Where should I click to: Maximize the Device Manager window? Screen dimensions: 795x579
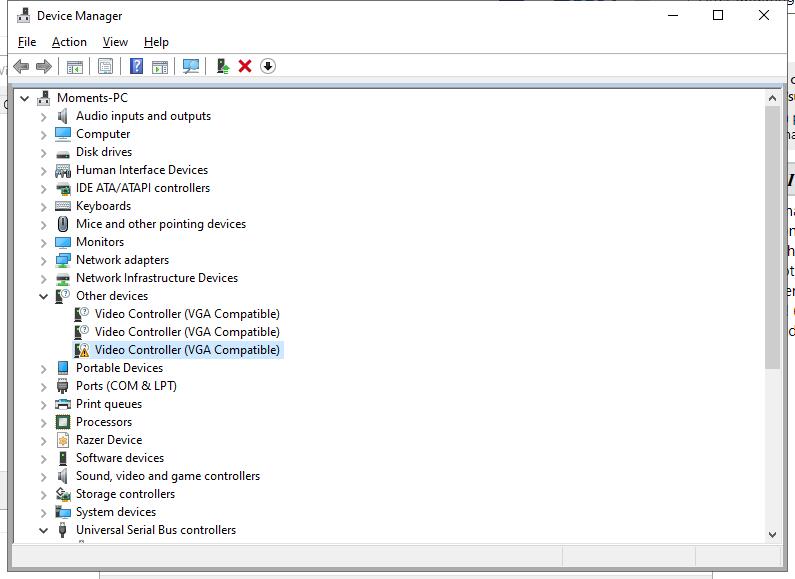coord(718,15)
